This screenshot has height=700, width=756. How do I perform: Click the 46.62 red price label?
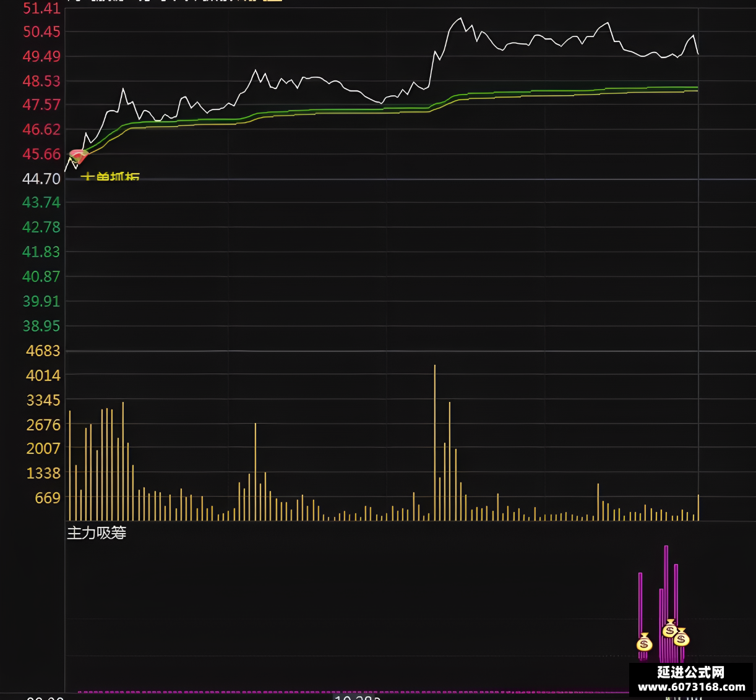tap(41, 129)
